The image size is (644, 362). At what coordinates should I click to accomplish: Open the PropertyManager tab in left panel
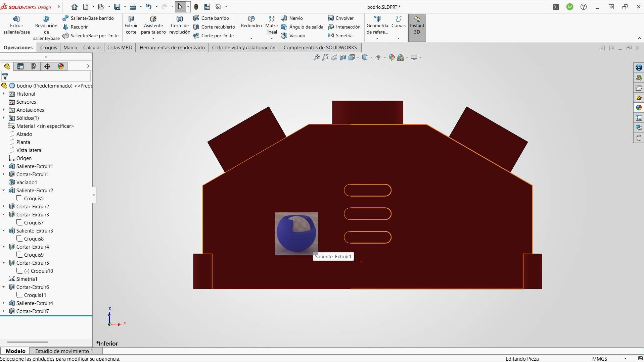tap(20, 66)
